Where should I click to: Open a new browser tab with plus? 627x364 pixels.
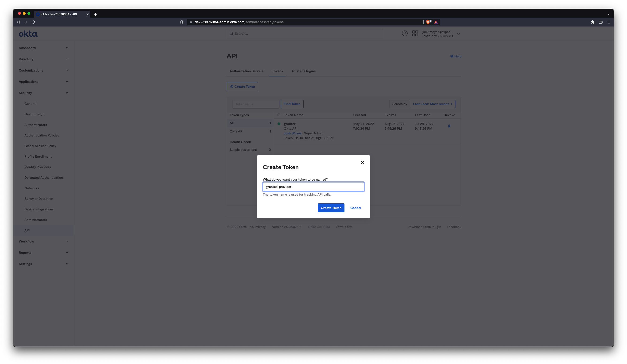click(95, 14)
